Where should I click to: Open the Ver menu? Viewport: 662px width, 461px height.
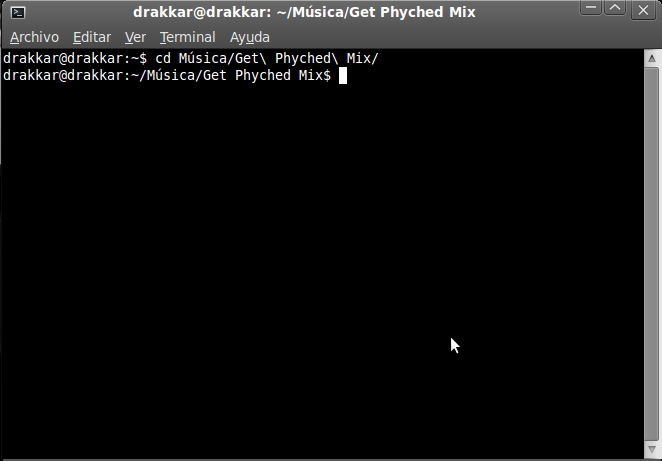pos(136,37)
